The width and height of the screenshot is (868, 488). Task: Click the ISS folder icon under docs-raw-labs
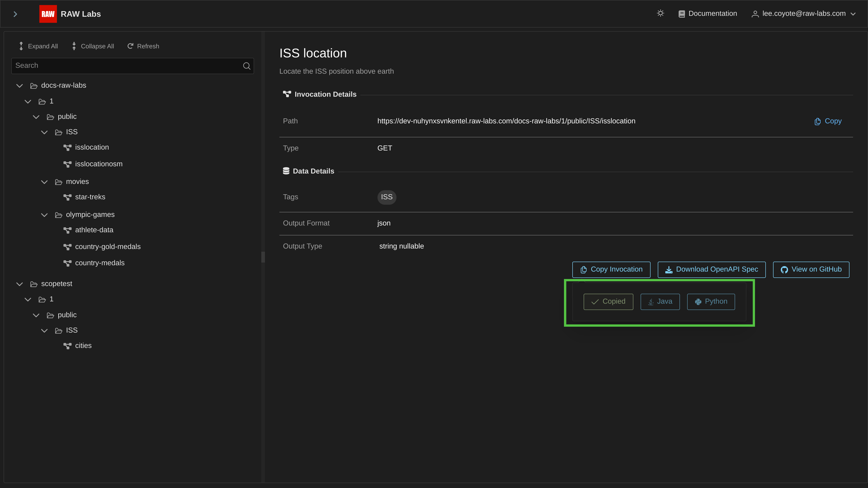click(59, 132)
